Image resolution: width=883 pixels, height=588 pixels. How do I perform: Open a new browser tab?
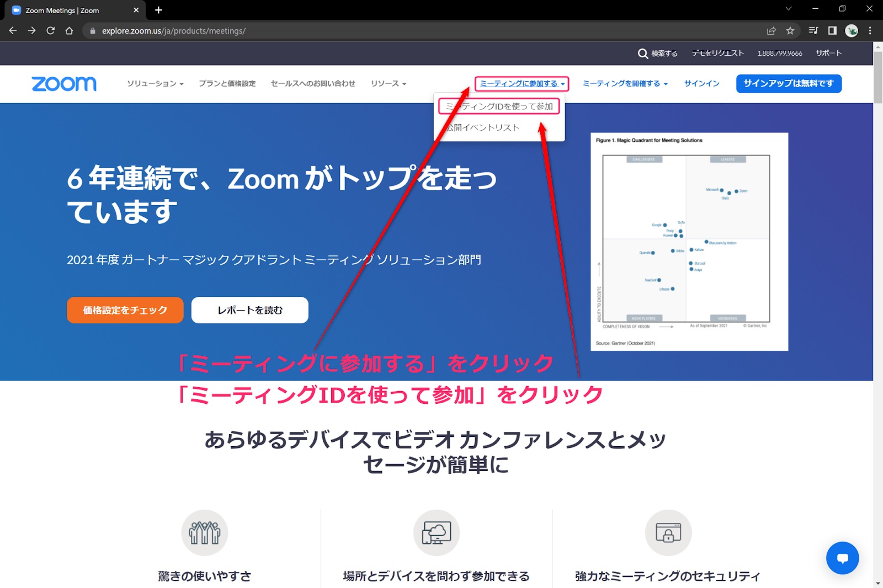pyautogui.click(x=158, y=10)
